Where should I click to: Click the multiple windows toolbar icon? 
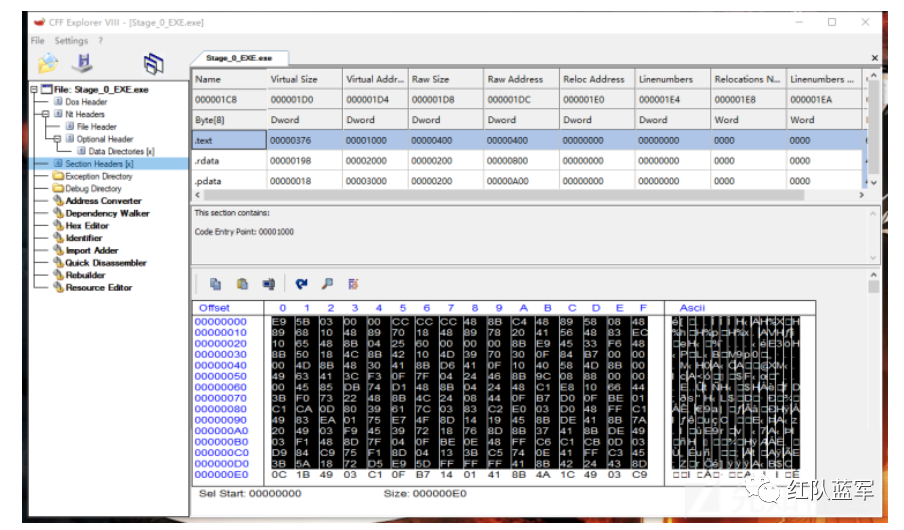[154, 63]
